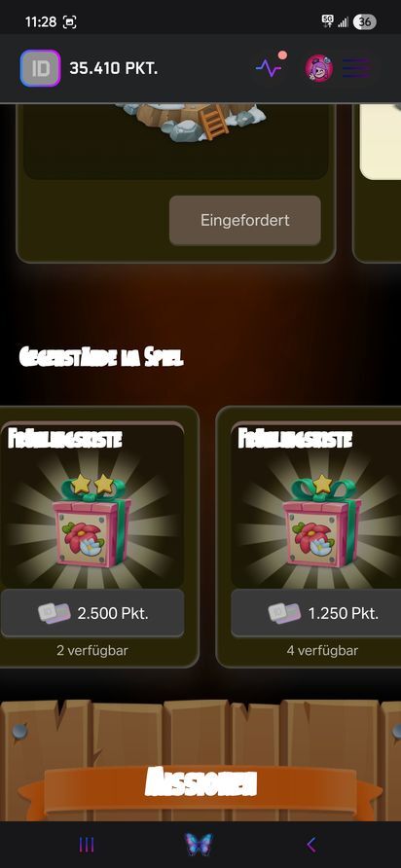This screenshot has width=401, height=868.
Task: Tap the butterfly home icon in navigation bar
Action: [199, 845]
